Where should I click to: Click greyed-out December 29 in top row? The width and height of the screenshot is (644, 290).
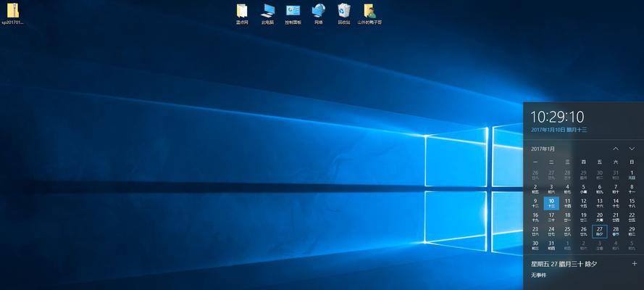tap(583, 175)
